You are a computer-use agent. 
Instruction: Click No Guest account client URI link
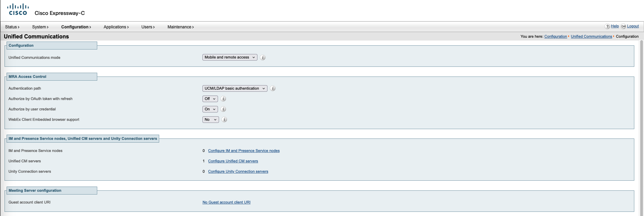tap(226, 202)
